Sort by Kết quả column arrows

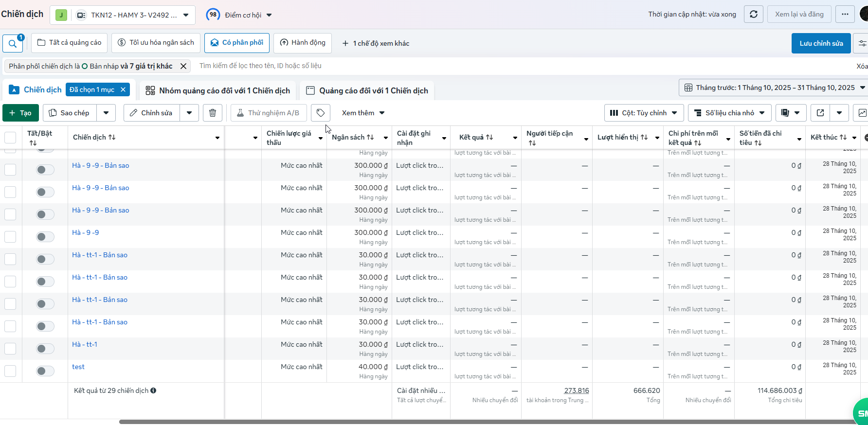pyautogui.click(x=489, y=137)
